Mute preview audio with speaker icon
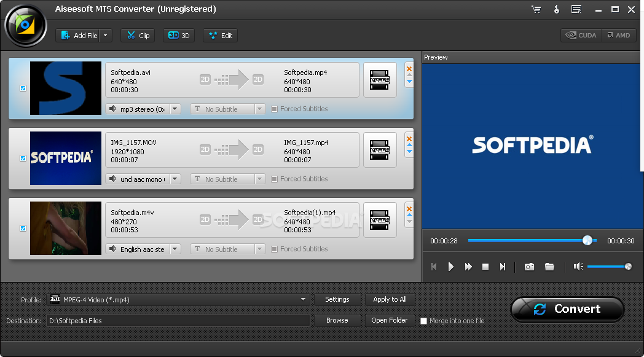Viewport: 644px width, 357px height. (578, 267)
